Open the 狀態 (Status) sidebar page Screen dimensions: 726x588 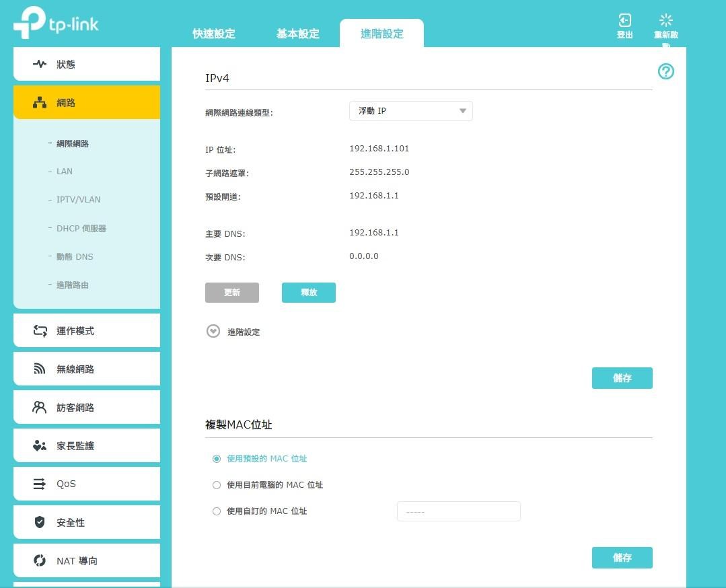pyautogui.click(x=65, y=64)
